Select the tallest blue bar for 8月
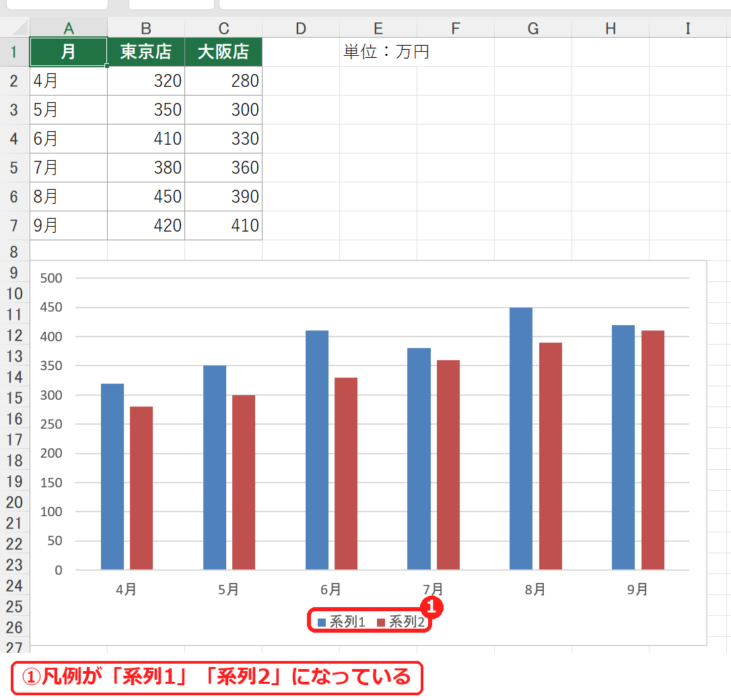 tap(521, 439)
